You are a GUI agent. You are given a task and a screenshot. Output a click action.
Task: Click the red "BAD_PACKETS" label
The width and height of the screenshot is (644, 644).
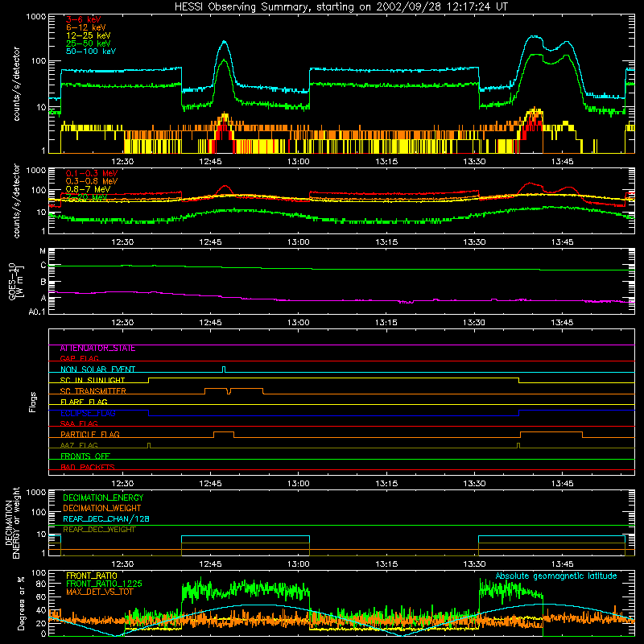coord(88,467)
